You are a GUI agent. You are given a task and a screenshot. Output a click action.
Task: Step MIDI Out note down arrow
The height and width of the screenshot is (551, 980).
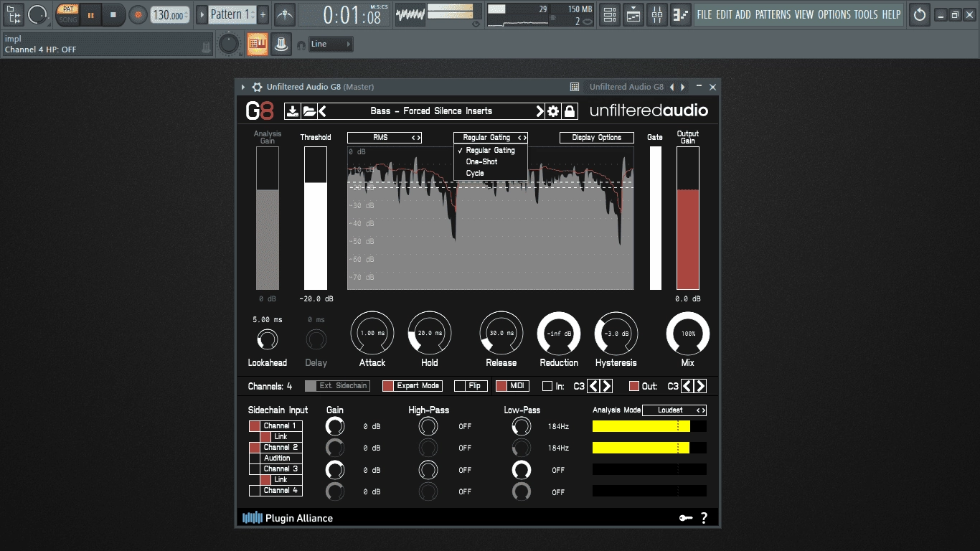(687, 386)
